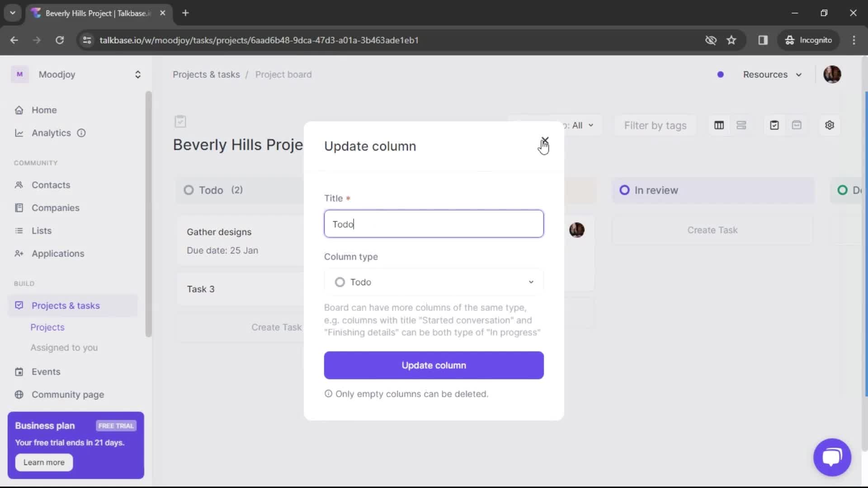Click the Learn more free trial link
868x488 pixels.
coord(43,462)
